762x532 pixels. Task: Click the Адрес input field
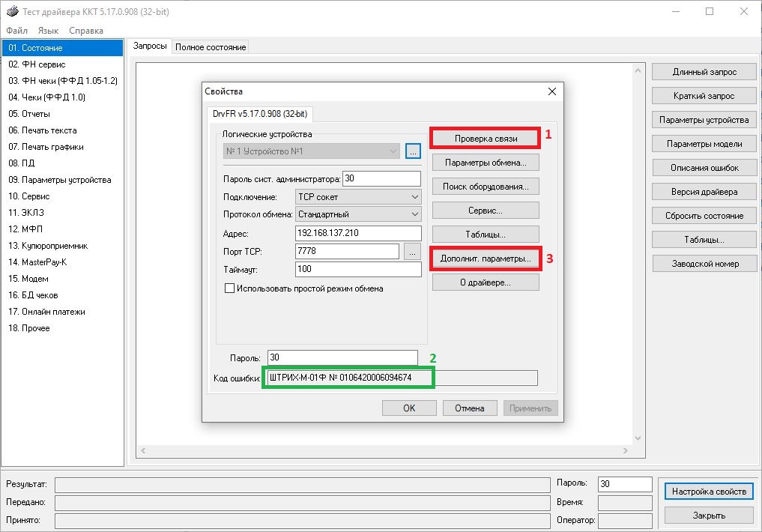358,234
